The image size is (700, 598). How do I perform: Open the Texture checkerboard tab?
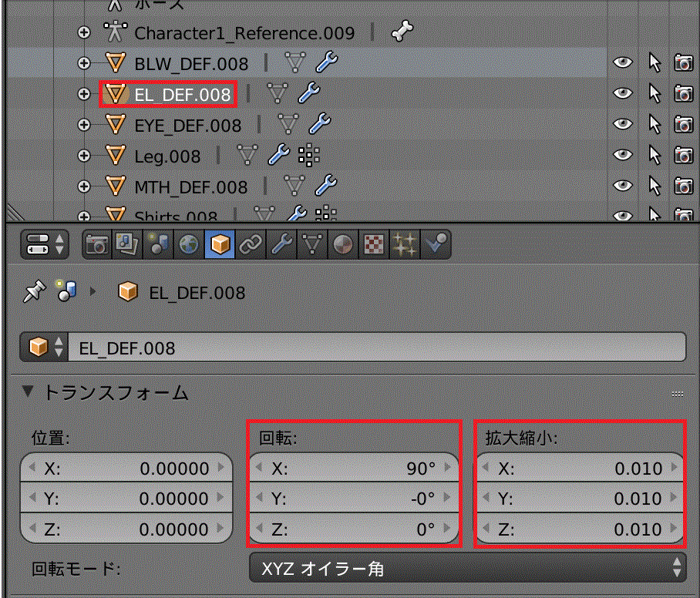[373, 245]
